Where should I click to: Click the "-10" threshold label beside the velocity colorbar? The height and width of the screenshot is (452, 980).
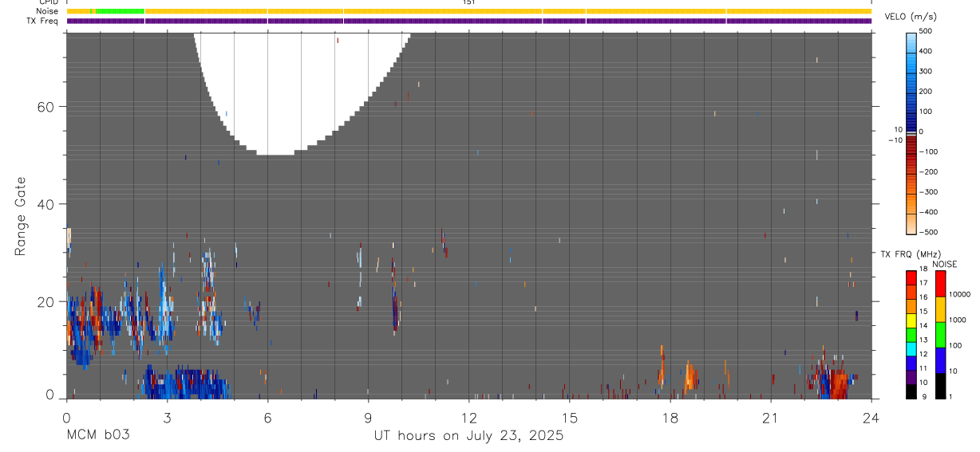(895, 140)
